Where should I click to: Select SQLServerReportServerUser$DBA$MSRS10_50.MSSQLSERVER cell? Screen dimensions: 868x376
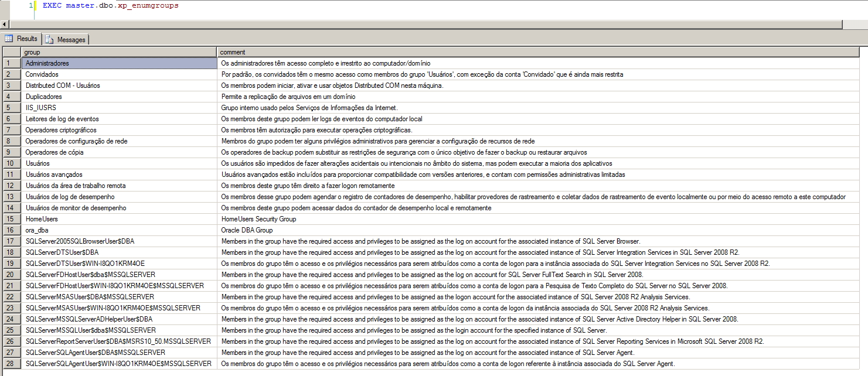click(120, 341)
